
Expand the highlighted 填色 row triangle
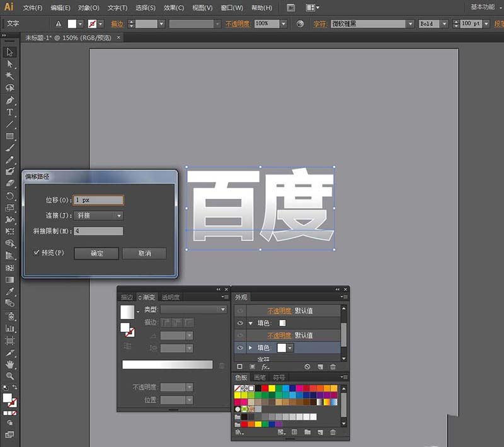(x=250, y=348)
